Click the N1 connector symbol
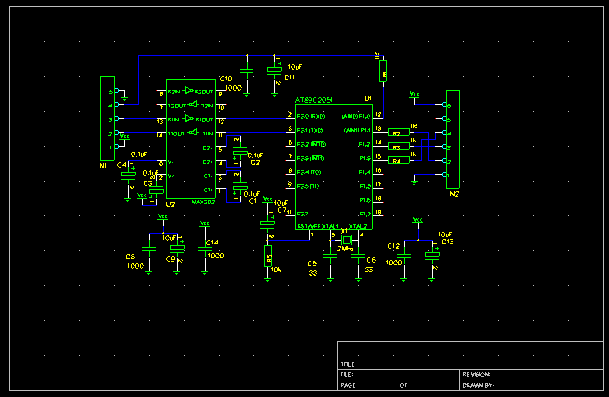The width and height of the screenshot is (609, 397). pos(107,118)
